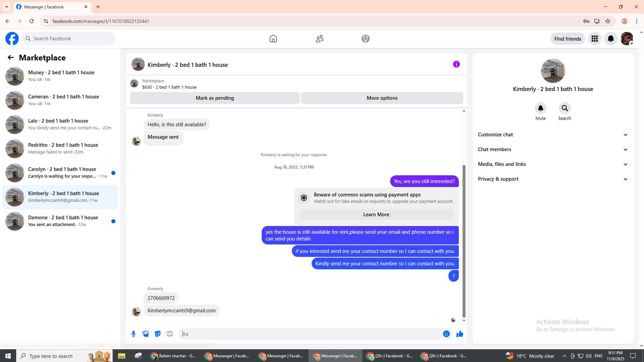The height and width of the screenshot is (362, 644).
Task: Open the account profile picture menu
Action: pos(627,39)
